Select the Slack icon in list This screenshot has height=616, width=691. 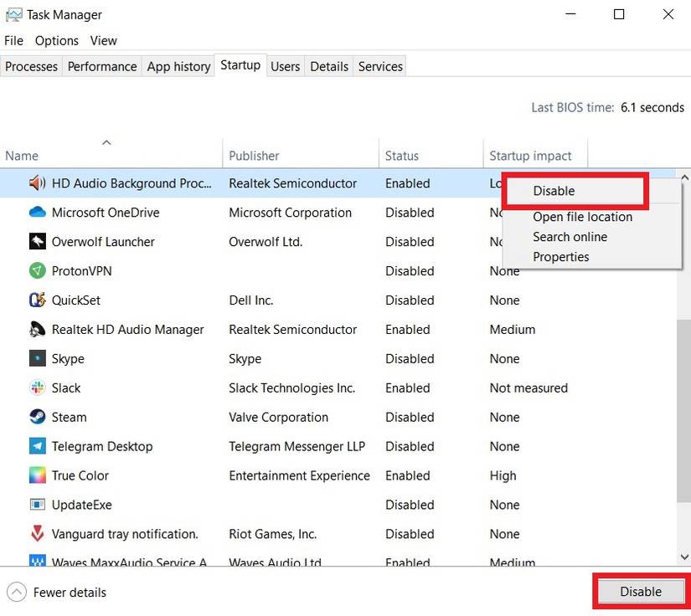click(x=37, y=388)
